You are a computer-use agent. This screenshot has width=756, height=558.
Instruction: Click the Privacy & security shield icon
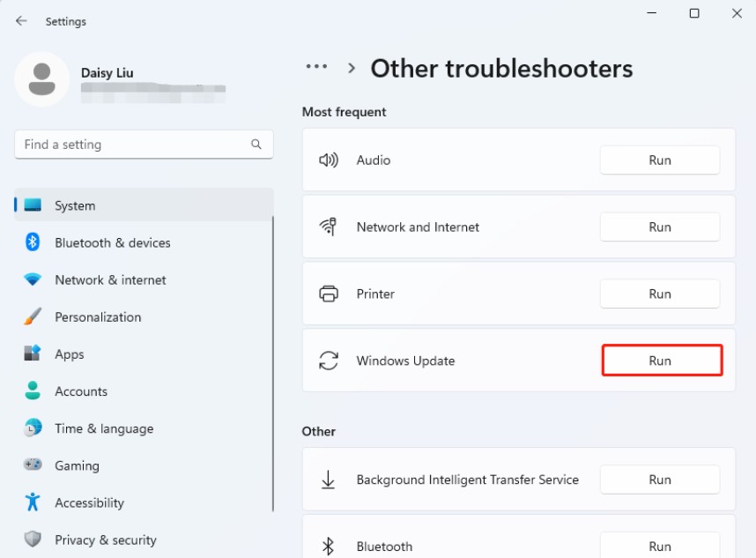(33, 539)
